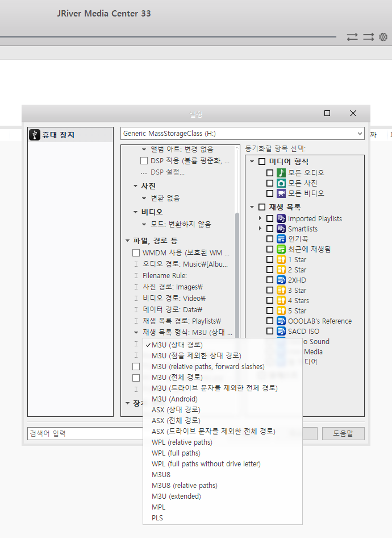
Task: Click the 4 Stars smartlist icon
Action: (281, 301)
